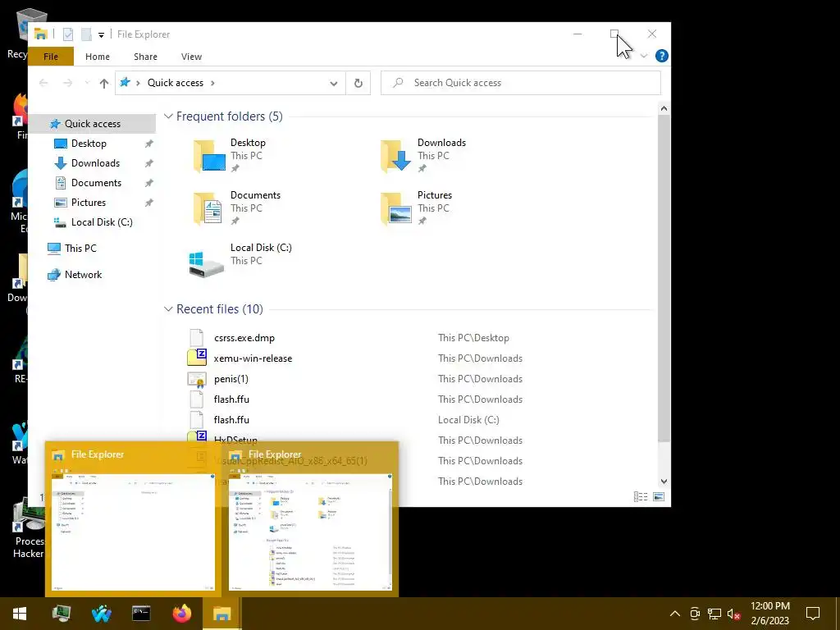Open the recent locations dropdown arrow
840x630 pixels.
87,83
